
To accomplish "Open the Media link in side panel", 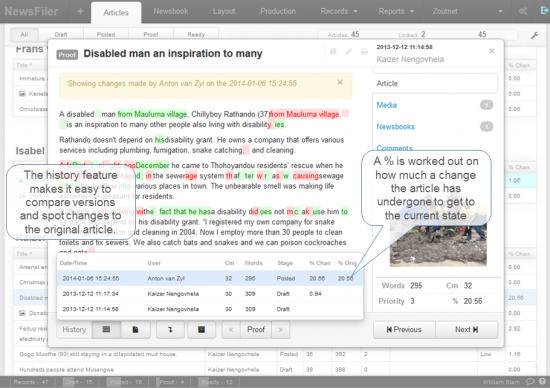I will point(387,105).
